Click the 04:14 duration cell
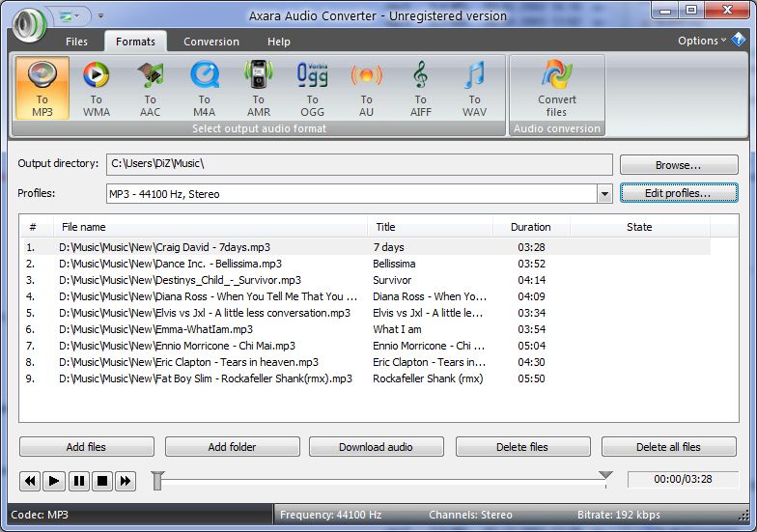The height and width of the screenshot is (532, 757). click(531, 280)
